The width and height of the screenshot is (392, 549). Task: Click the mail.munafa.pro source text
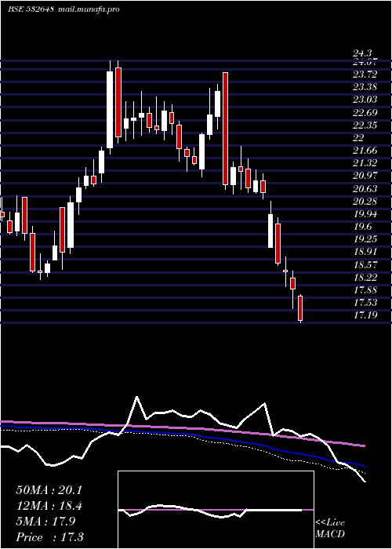pos(88,9)
